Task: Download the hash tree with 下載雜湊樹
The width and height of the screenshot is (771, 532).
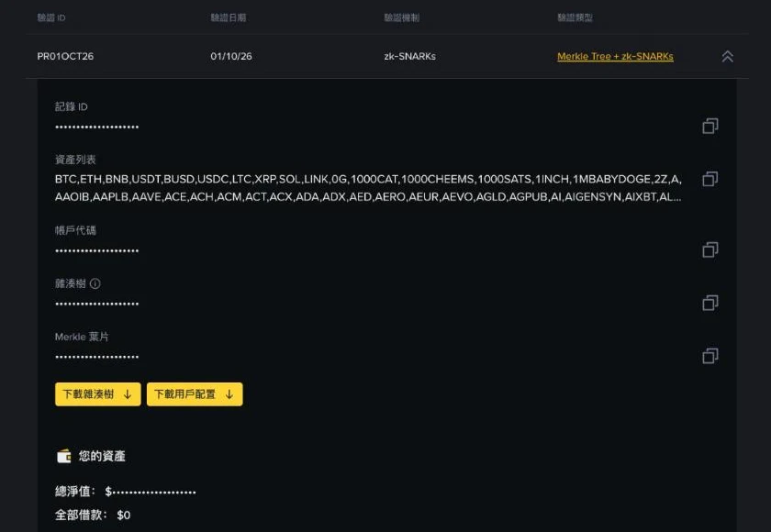Action: [x=98, y=394]
